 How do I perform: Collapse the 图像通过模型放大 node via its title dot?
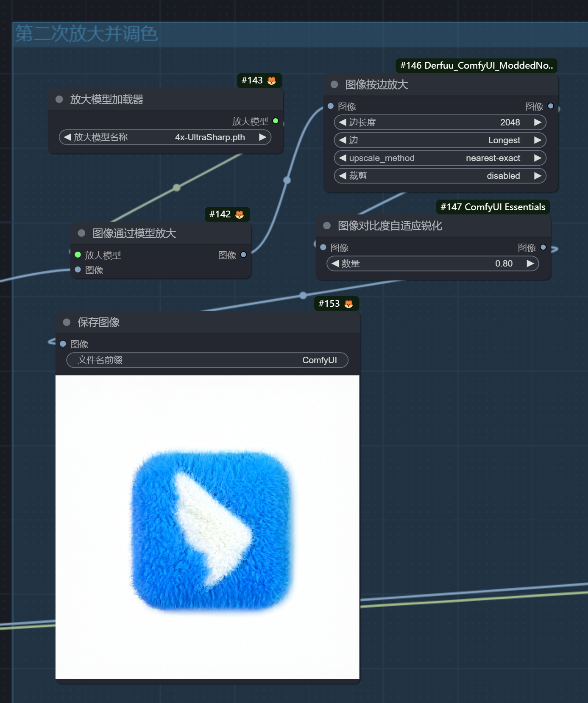82,233
